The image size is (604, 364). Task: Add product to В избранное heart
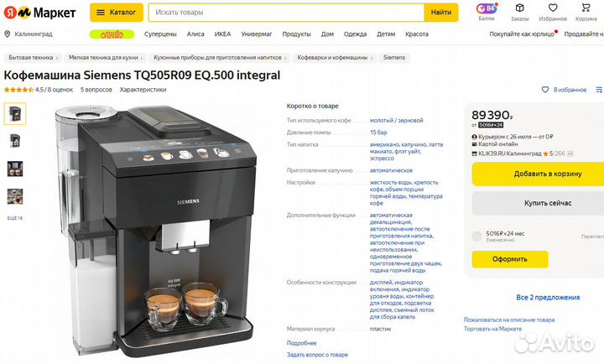point(545,90)
